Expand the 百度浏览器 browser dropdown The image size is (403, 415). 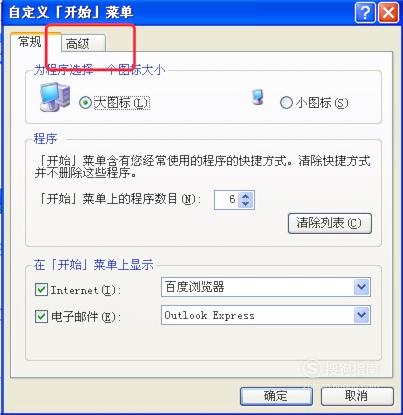pyautogui.click(x=362, y=287)
